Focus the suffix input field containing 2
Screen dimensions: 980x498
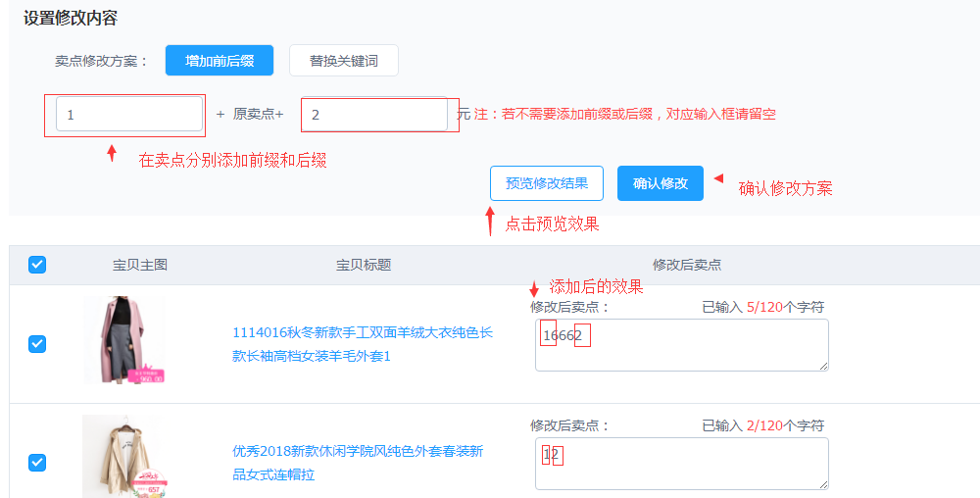[x=374, y=115]
